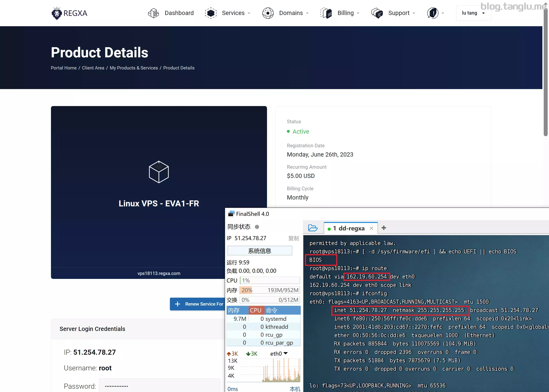This screenshot has height=392, width=549.
Task: Open My Products & Services breadcrumb link
Action: point(133,68)
